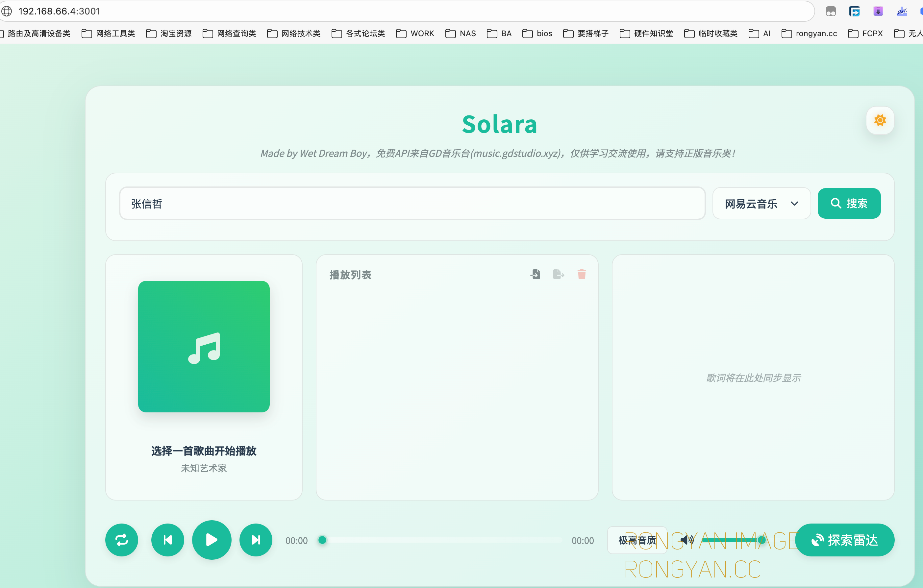
Task: Click the 歌词将在此处同步显示 lyrics placeholder
Action: tap(753, 378)
